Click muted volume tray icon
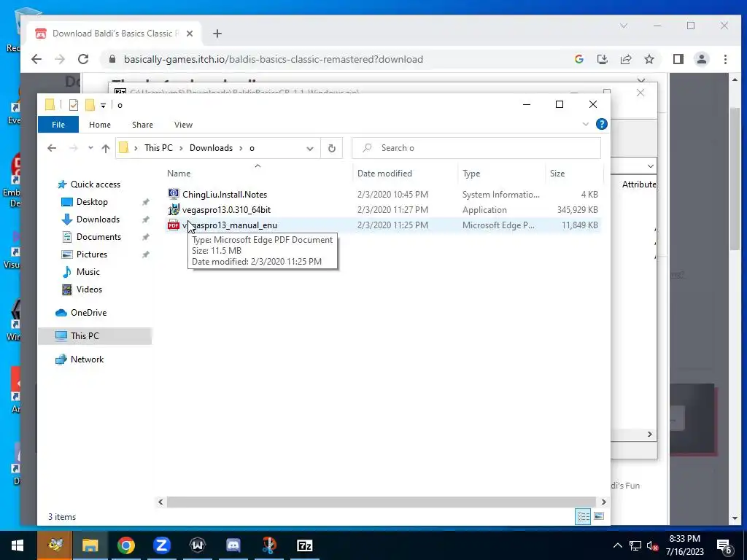747x560 pixels. click(653, 545)
